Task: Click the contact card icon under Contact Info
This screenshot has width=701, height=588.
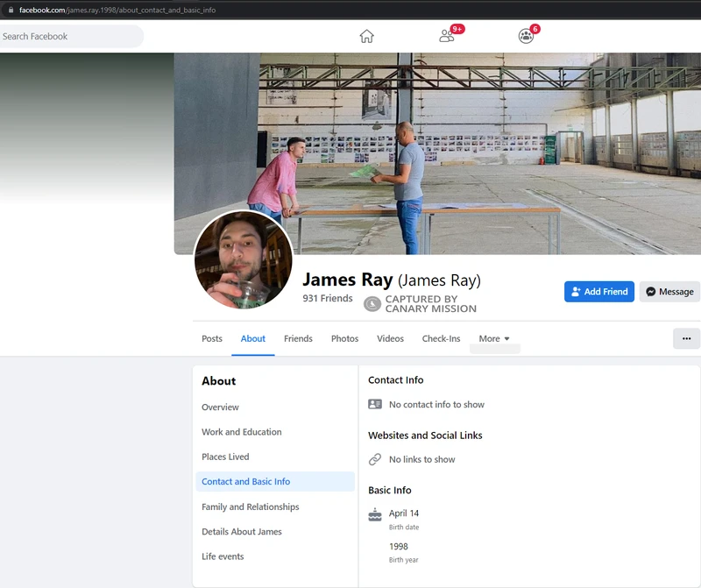Action: (x=375, y=404)
